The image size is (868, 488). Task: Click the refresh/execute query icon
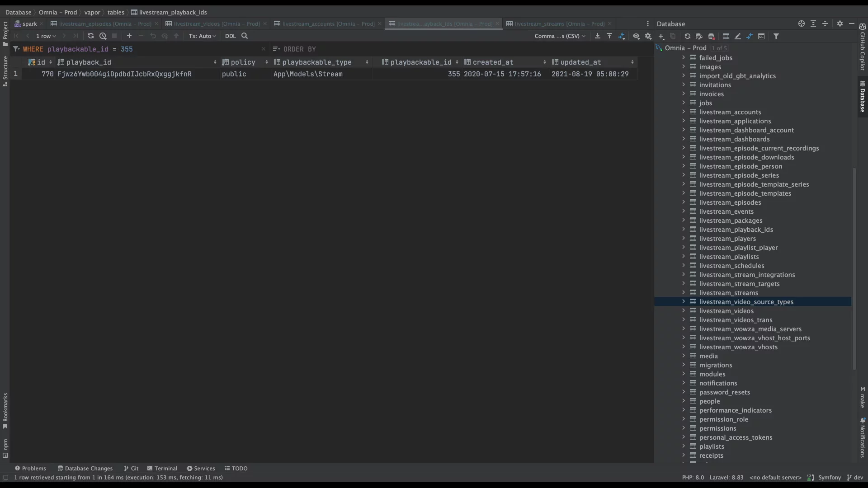click(90, 36)
